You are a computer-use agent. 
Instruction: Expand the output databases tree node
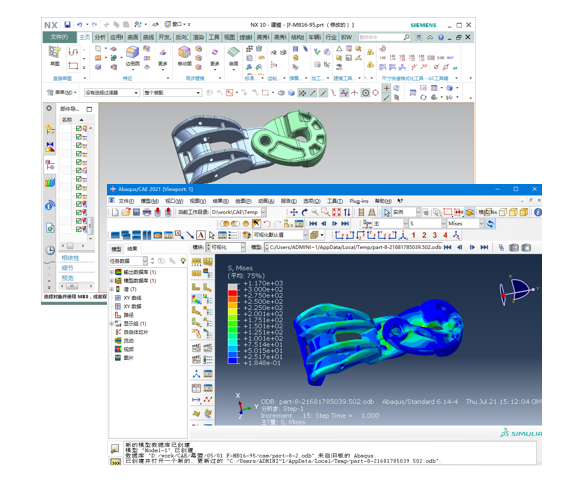point(111,272)
